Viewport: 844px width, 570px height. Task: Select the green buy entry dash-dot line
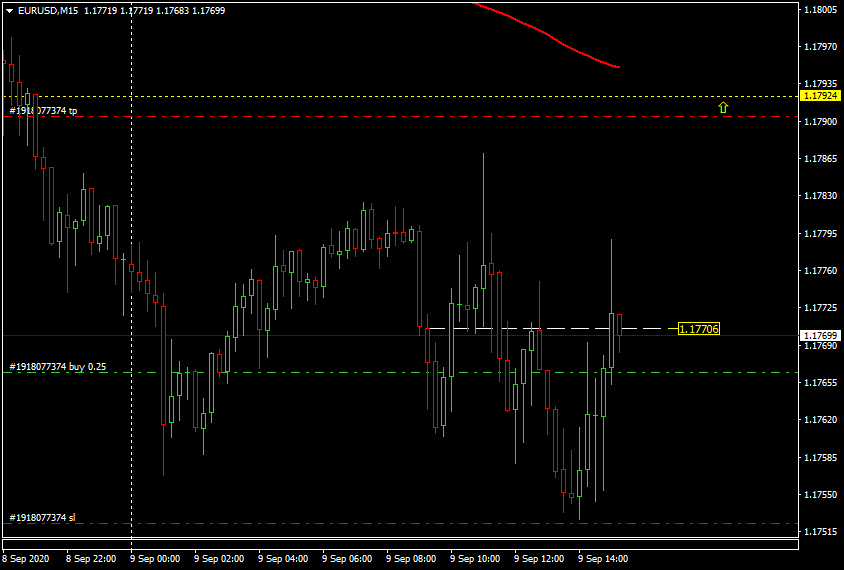pos(401,372)
